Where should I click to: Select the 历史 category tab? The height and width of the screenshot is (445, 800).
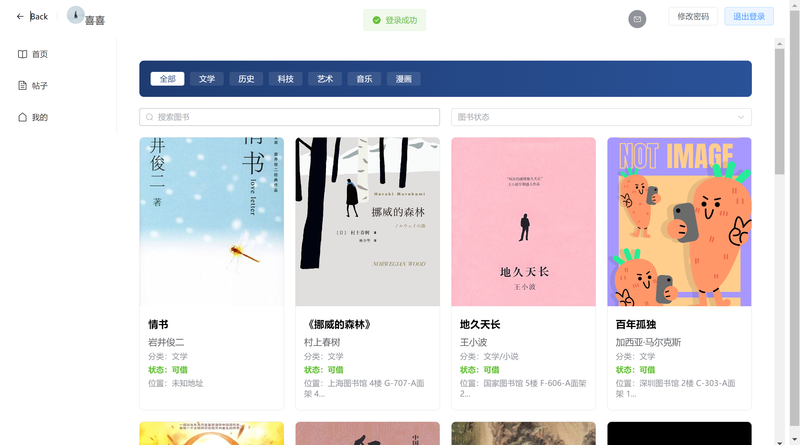point(246,79)
